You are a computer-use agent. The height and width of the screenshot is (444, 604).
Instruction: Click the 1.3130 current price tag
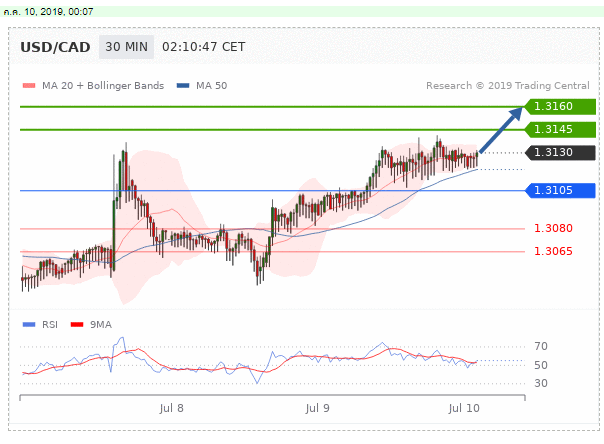(x=560, y=152)
